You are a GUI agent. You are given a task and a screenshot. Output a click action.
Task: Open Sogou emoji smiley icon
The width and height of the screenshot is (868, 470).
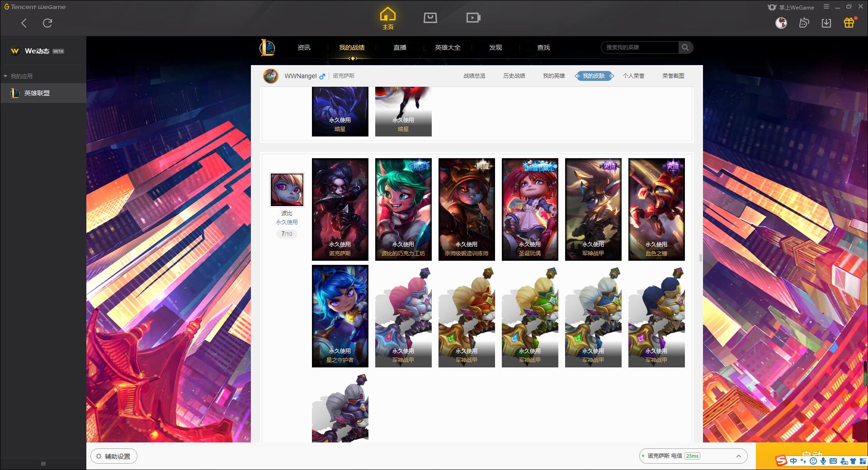(x=813, y=461)
